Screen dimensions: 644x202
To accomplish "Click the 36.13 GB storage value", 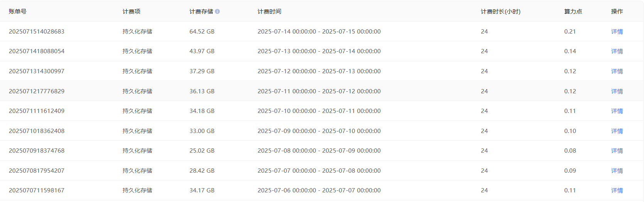I will click(x=202, y=91).
